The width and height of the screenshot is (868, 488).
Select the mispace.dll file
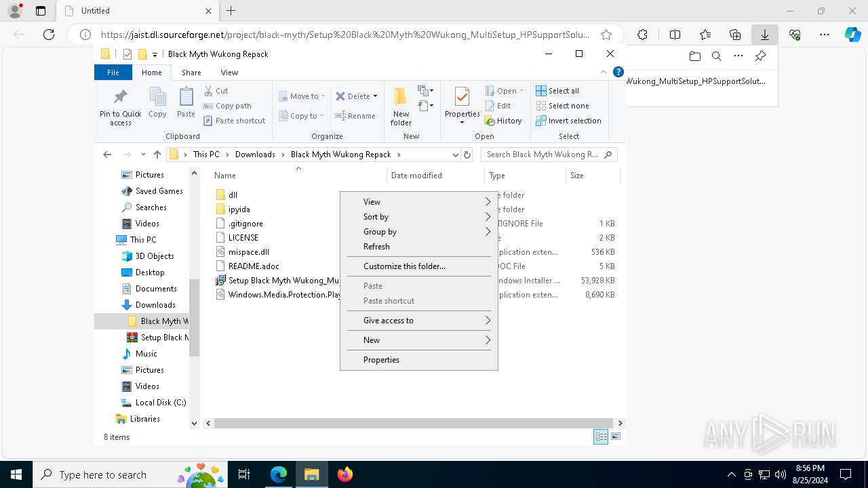pos(248,252)
